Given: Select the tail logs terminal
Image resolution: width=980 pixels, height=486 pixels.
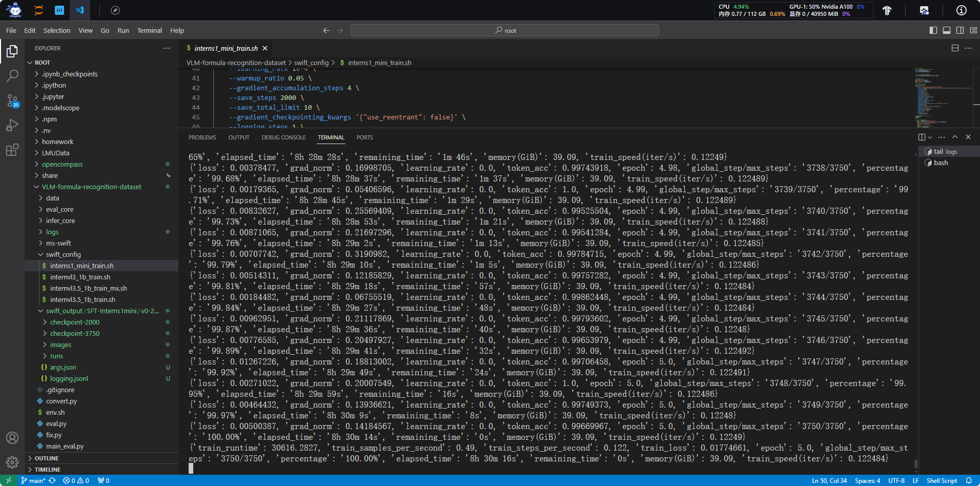Looking at the screenshot, I should tap(948, 152).
